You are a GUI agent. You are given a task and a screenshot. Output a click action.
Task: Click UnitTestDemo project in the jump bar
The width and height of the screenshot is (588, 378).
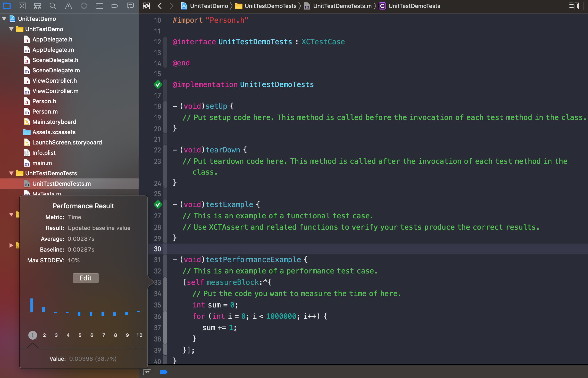tap(209, 6)
